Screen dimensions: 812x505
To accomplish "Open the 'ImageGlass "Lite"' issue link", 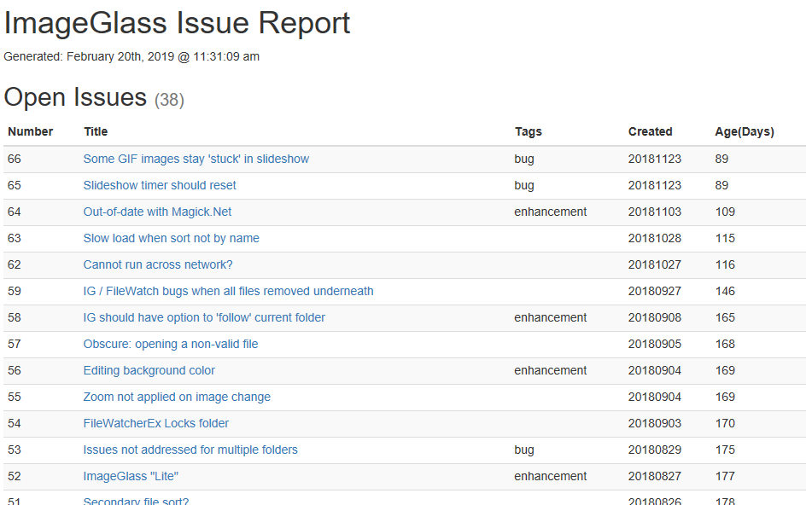I will [131, 476].
